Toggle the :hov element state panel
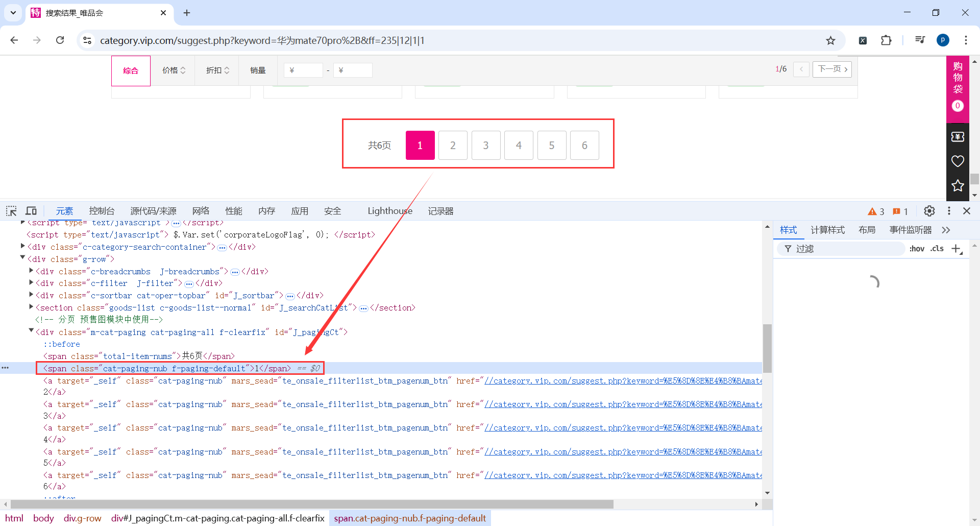This screenshot has width=980, height=526. 917,249
